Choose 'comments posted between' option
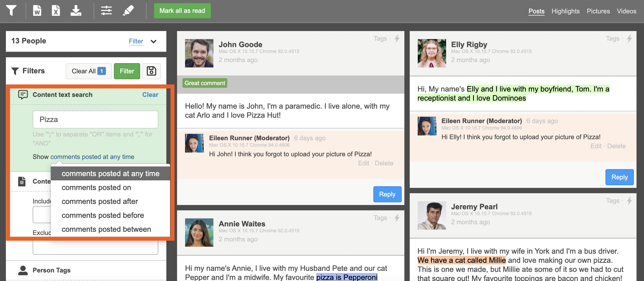Screen dimensions: 644x281 pyautogui.click(x=106, y=229)
